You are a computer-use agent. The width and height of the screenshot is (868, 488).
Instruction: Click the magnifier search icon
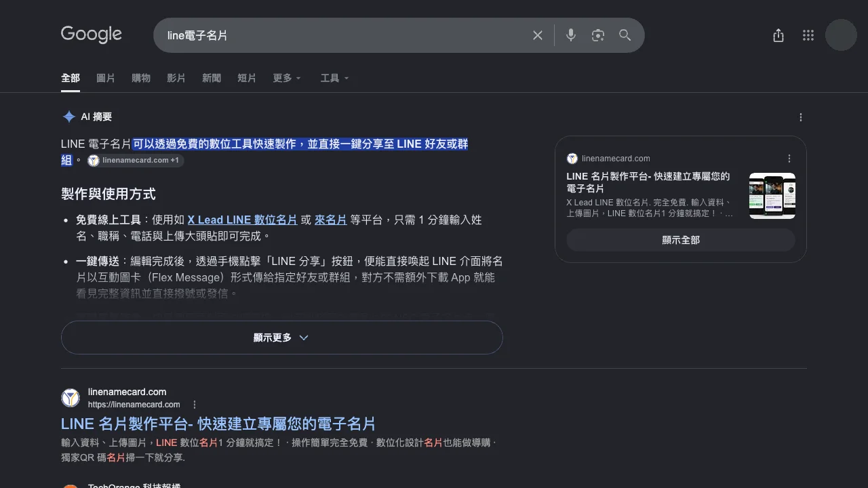tap(625, 35)
